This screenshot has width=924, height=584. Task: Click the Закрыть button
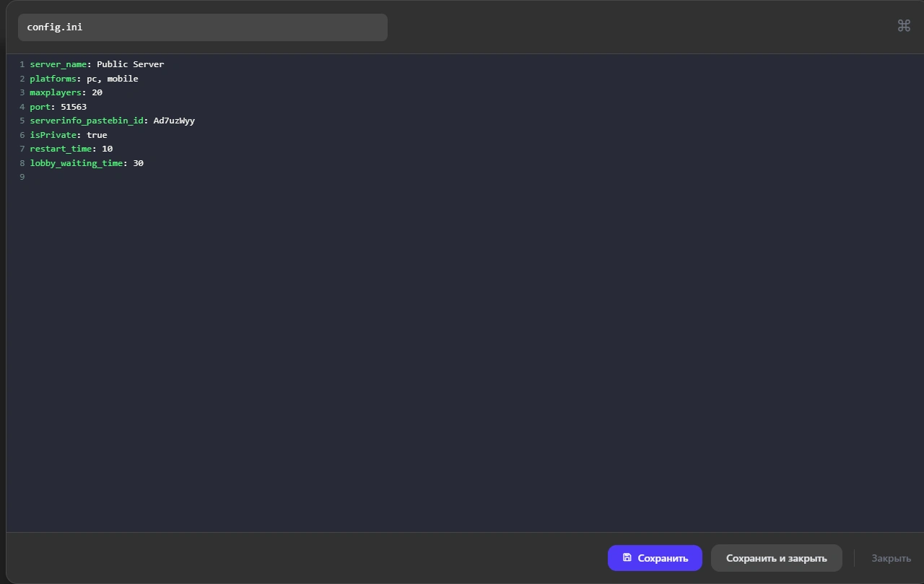pyautogui.click(x=891, y=558)
